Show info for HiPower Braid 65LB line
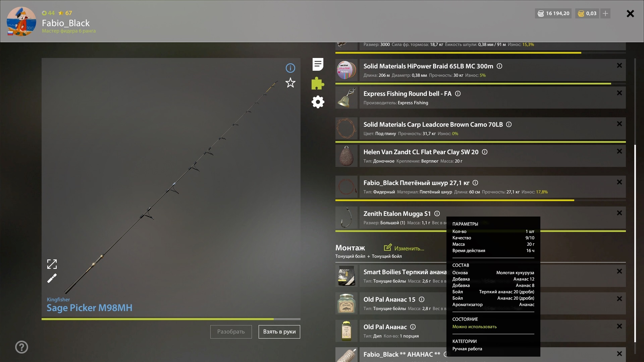The image size is (644, 362). pyautogui.click(x=499, y=66)
